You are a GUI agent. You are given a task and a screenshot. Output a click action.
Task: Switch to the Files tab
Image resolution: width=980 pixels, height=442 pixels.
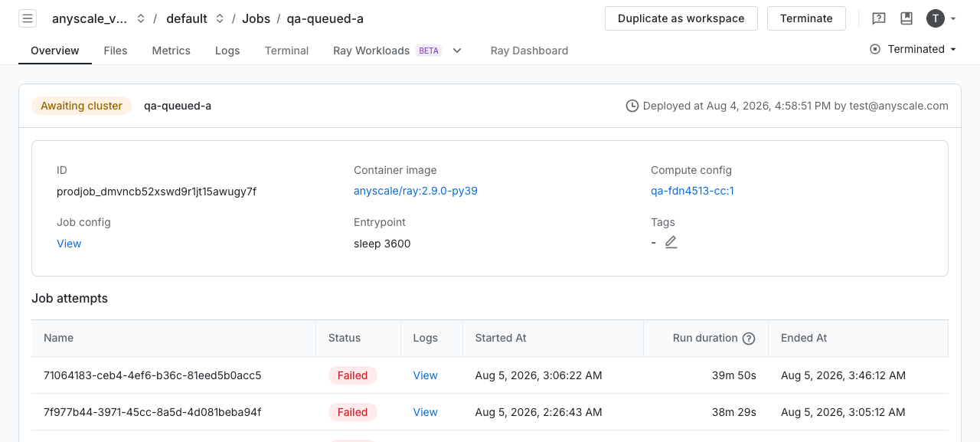[116, 51]
